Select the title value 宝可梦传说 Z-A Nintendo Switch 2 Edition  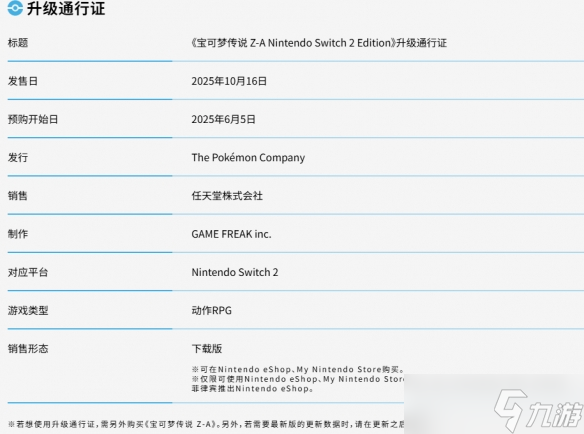click(293, 43)
